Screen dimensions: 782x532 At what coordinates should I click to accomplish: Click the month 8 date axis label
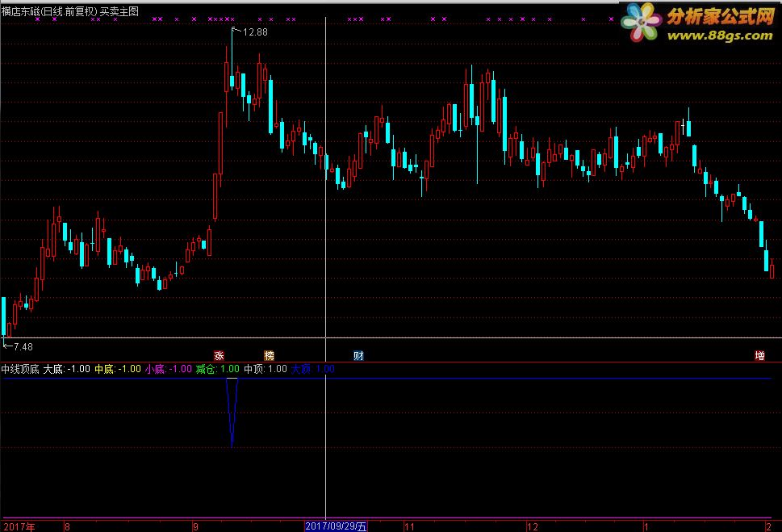click(67, 526)
